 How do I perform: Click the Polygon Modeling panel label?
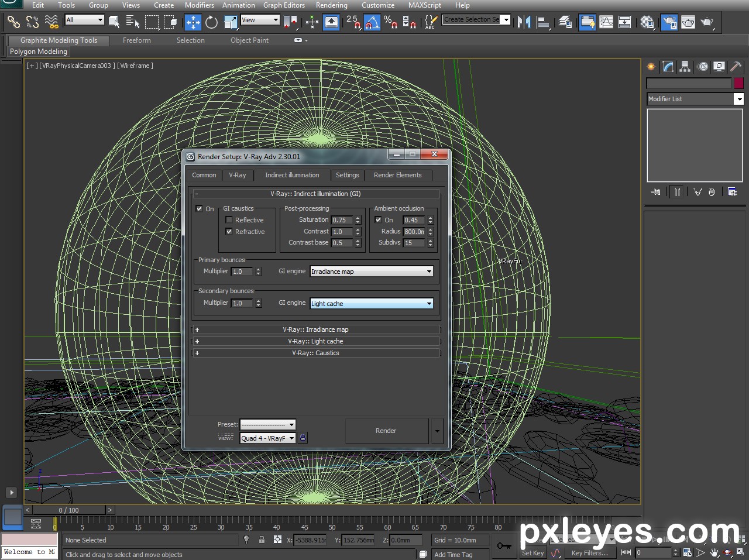(x=39, y=51)
